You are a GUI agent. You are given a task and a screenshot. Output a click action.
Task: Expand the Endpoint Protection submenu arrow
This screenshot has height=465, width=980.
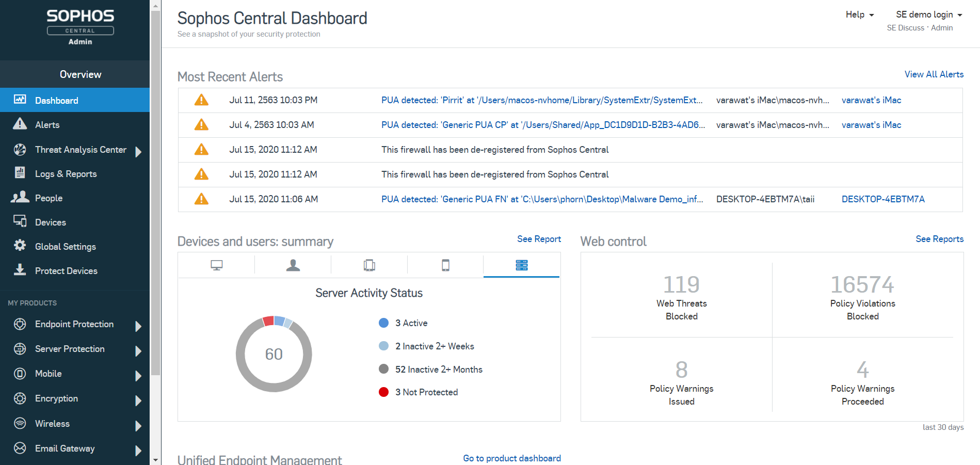(x=138, y=326)
